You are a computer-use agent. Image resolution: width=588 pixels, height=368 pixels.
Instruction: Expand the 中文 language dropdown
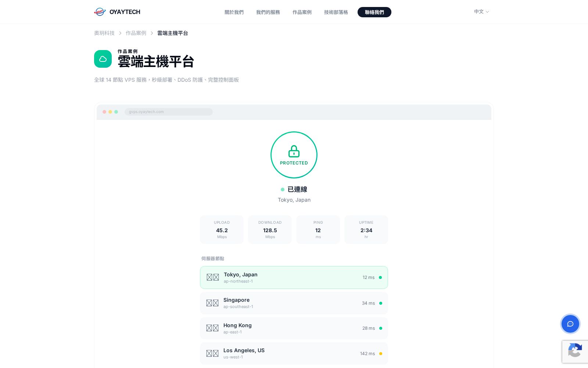pos(481,12)
